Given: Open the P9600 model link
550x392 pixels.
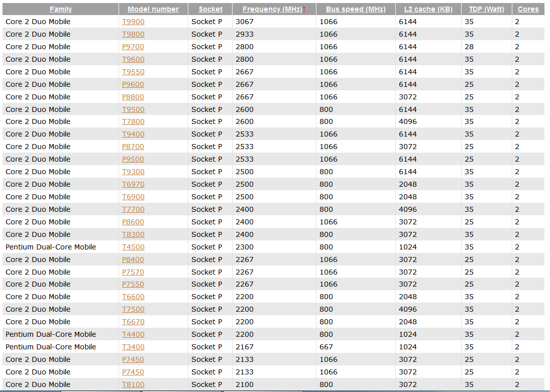Looking at the screenshot, I should (133, 84).
